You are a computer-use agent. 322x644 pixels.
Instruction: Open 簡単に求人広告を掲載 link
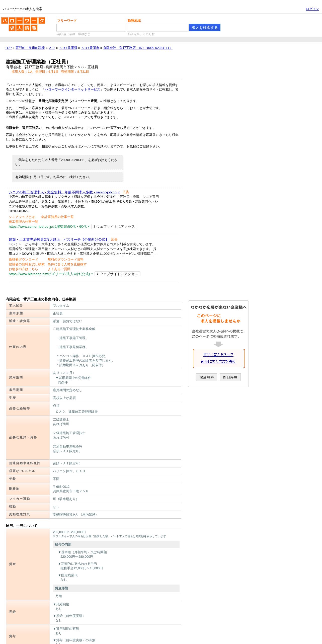coord(218,362)
